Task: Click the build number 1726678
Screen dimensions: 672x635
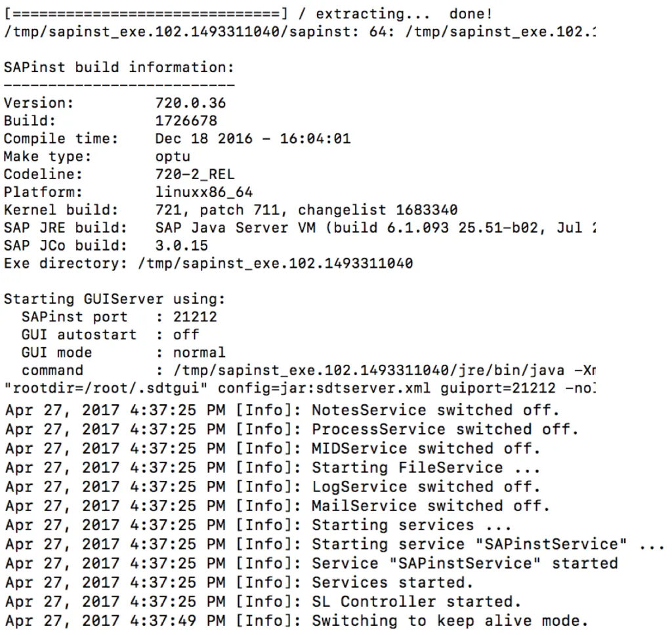Action: click(186, 121)
